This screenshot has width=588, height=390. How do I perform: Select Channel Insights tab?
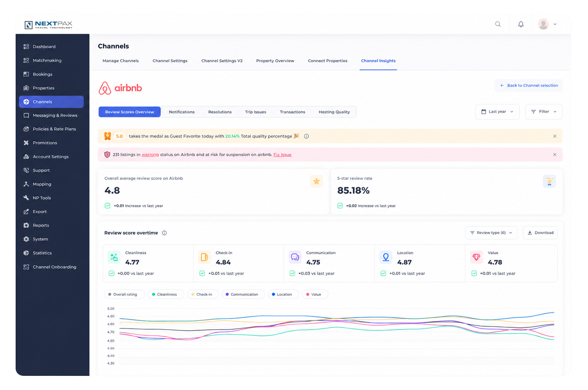378,61
